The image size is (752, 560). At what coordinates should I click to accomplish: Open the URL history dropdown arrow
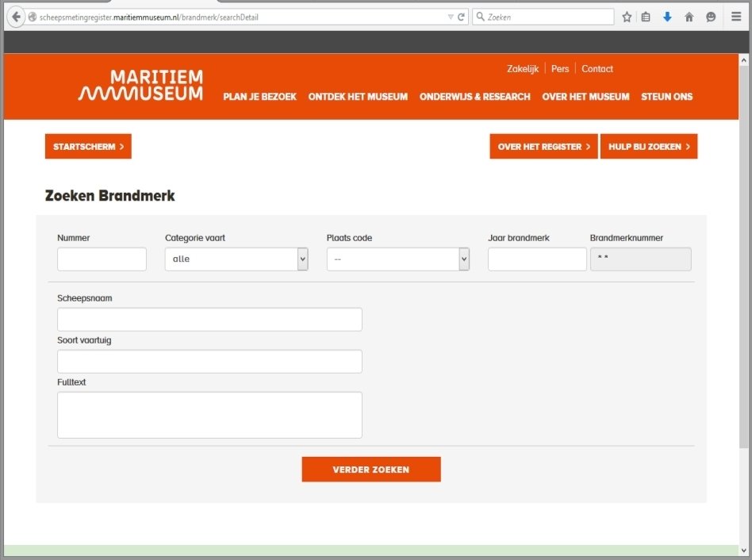pyautogui.click(x=451, y=17)
